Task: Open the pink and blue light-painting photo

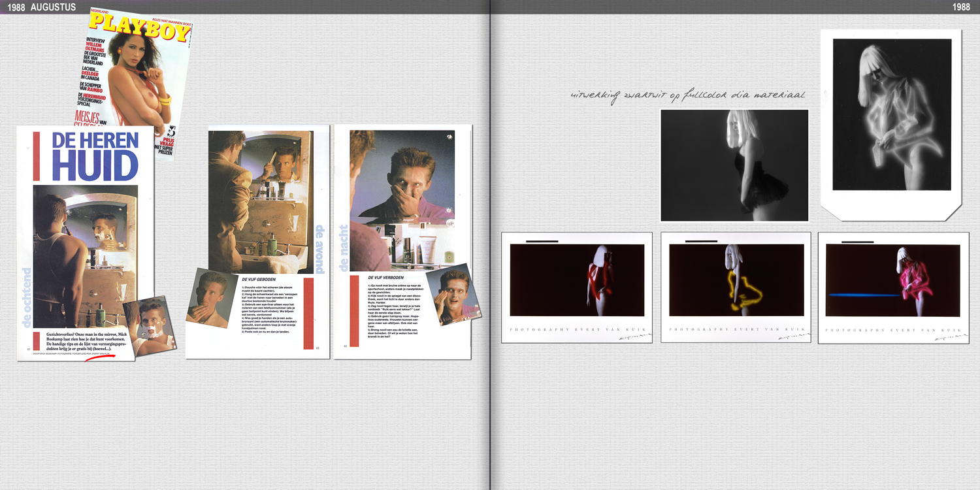Action: (893, 280)
